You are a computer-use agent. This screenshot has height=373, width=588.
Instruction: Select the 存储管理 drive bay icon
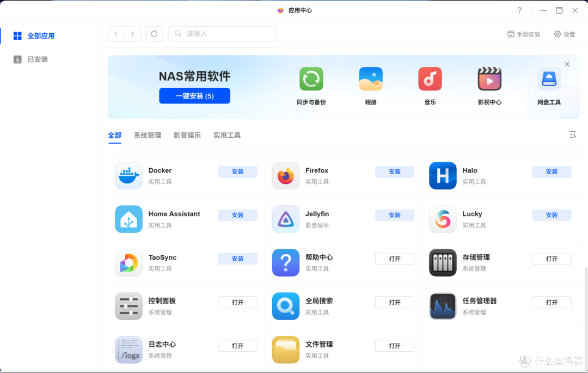[443, 262]
